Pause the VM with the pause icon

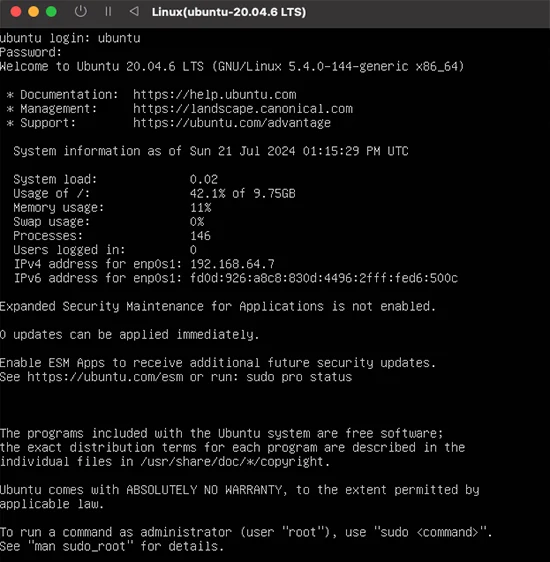tap(108, 11)
